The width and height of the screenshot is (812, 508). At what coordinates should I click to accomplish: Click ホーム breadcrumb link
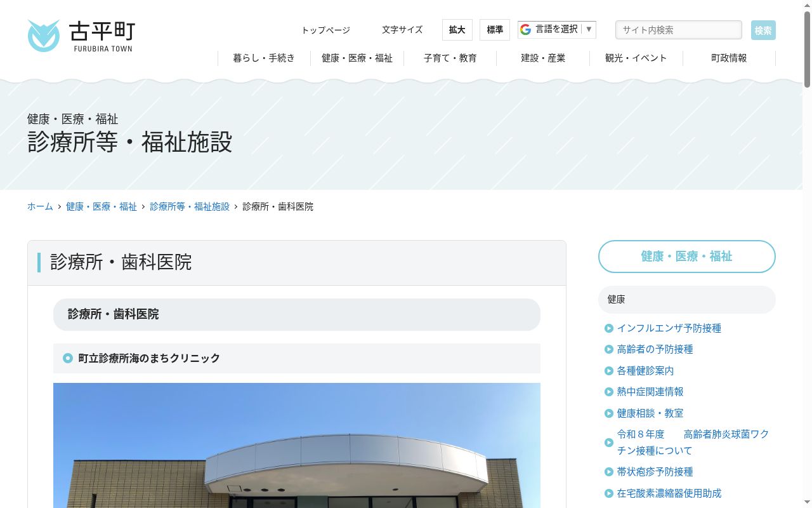pos(40,206)
